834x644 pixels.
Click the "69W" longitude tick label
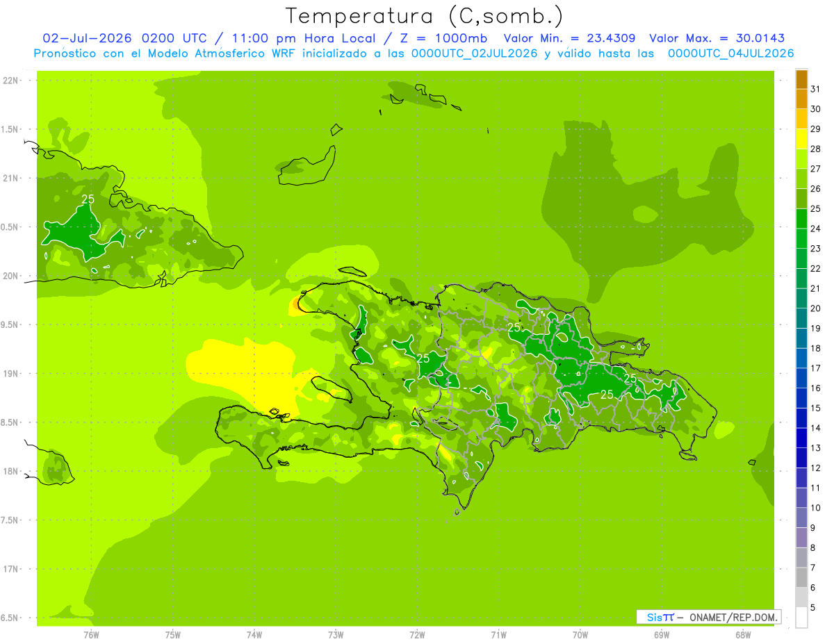(x=662, y=635)
